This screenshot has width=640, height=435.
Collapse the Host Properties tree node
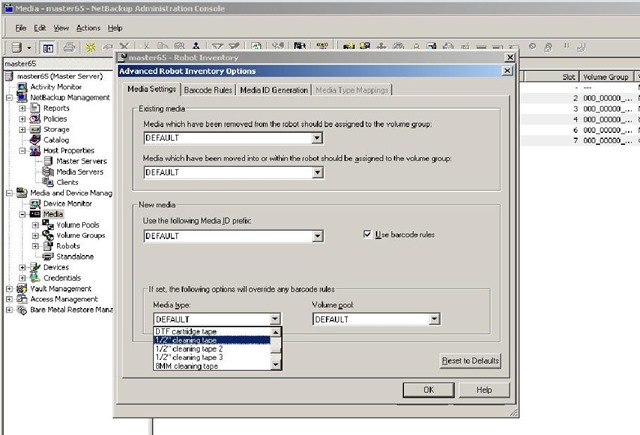22,151
